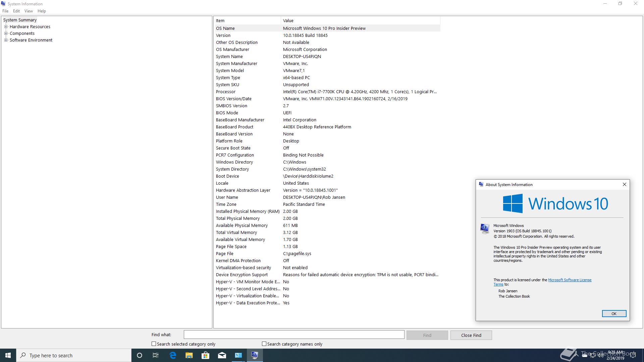644x362 pixels.
Task: Click the BIOS Version/Date value
Action: (345, 99)
